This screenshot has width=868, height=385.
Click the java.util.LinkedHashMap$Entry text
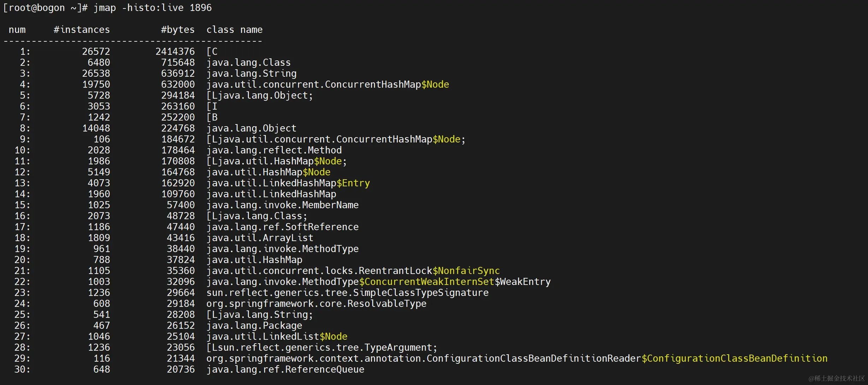[288, 183]
